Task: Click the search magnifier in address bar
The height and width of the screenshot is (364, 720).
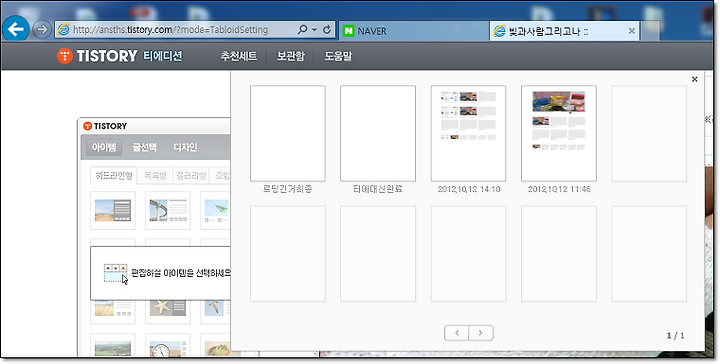Action: 302,29
